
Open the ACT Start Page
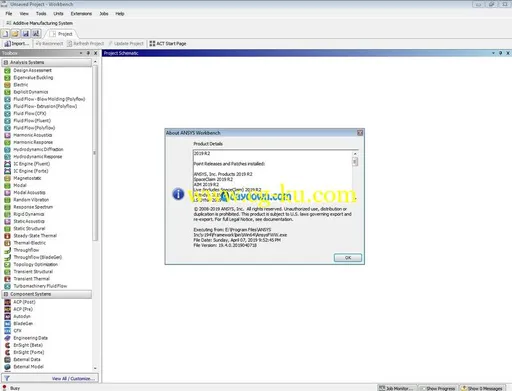click(x=168, y=44)
